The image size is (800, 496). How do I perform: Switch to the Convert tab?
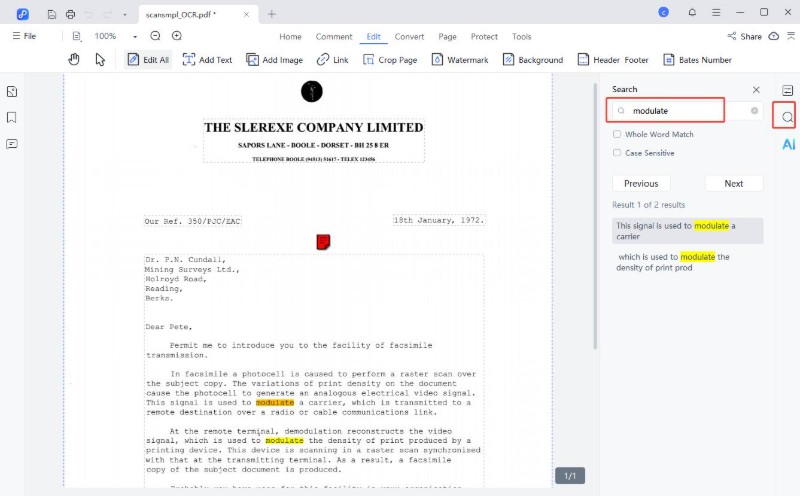point(409,37)
